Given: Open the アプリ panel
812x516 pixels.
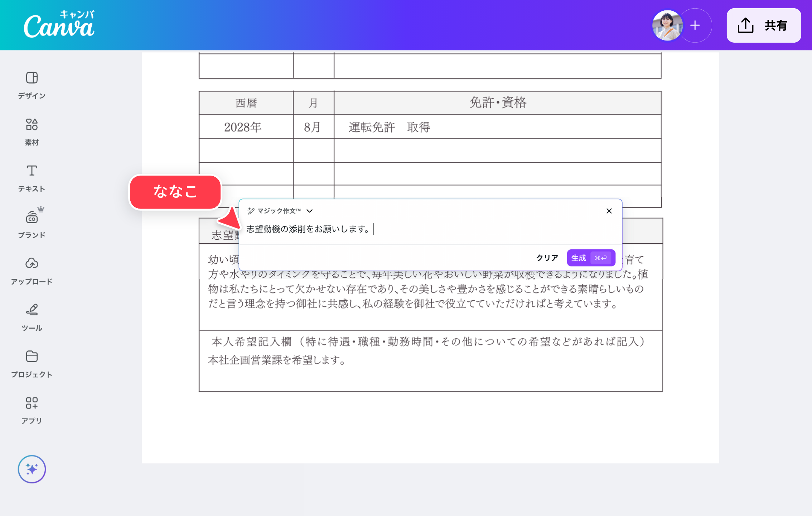Looking at the screenshot, I should [x=32, y=411].
